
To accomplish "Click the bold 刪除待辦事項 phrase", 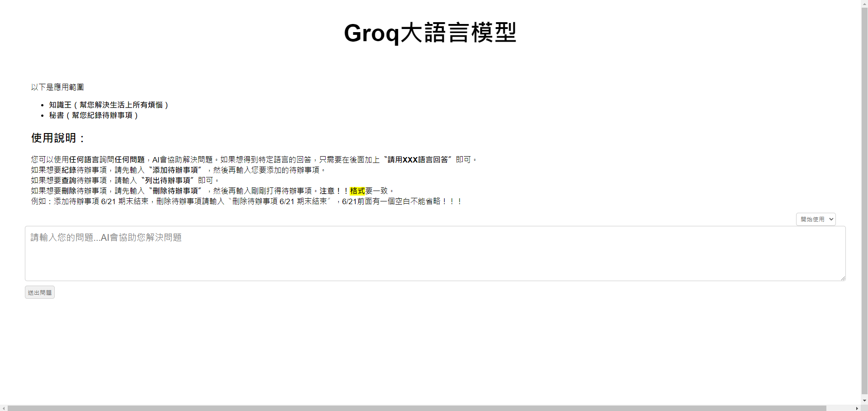I will (x=175, y=191).
